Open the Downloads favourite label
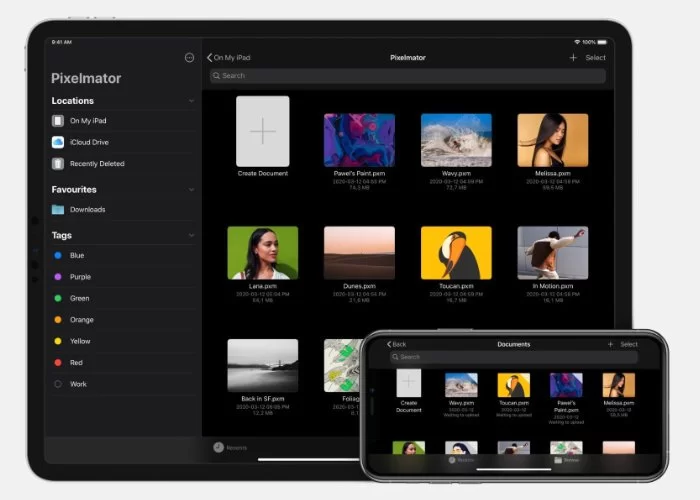The image size is (700, 500). click(88, 209)
